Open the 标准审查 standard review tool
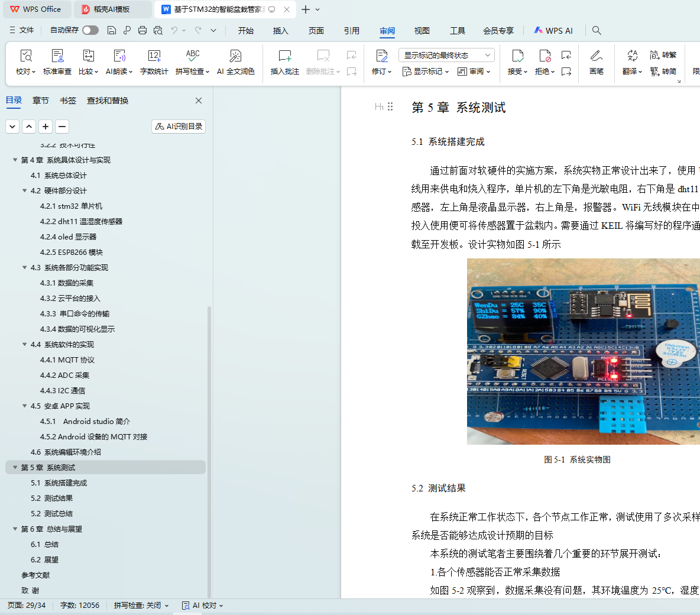This screenshot has width=700, height=615. (57, 56)
